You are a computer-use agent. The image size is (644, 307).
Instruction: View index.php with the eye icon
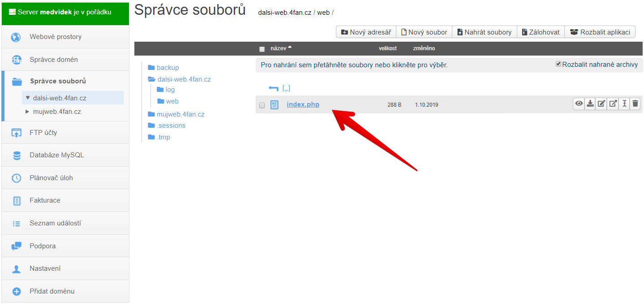(579, 104)
